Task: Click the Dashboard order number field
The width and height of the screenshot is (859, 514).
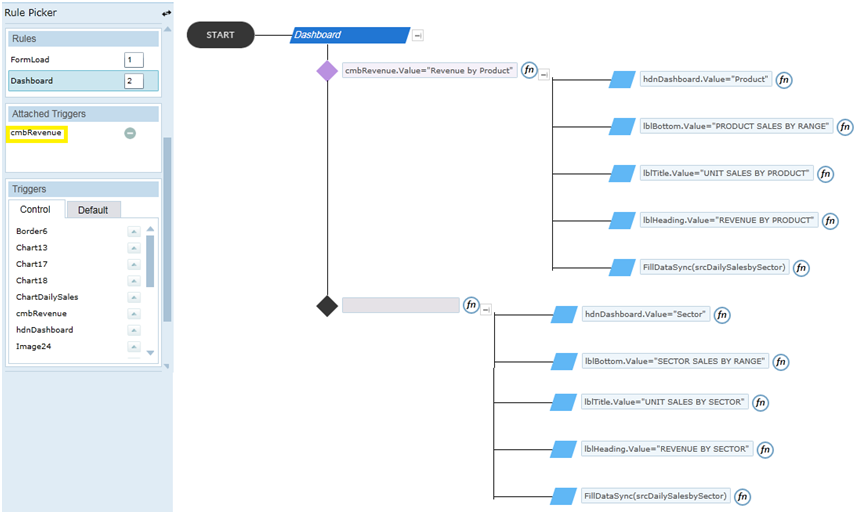Action: (134, 81)
